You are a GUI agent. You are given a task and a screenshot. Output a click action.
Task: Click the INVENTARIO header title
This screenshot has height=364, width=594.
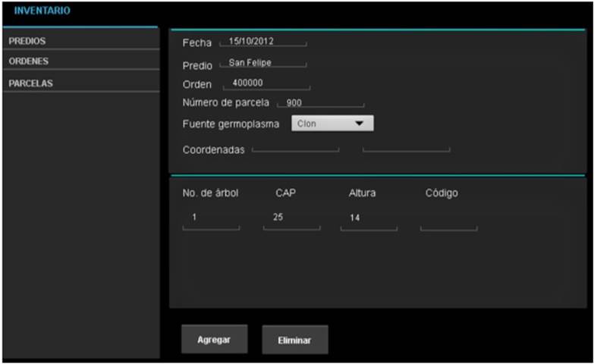[42, 11]
